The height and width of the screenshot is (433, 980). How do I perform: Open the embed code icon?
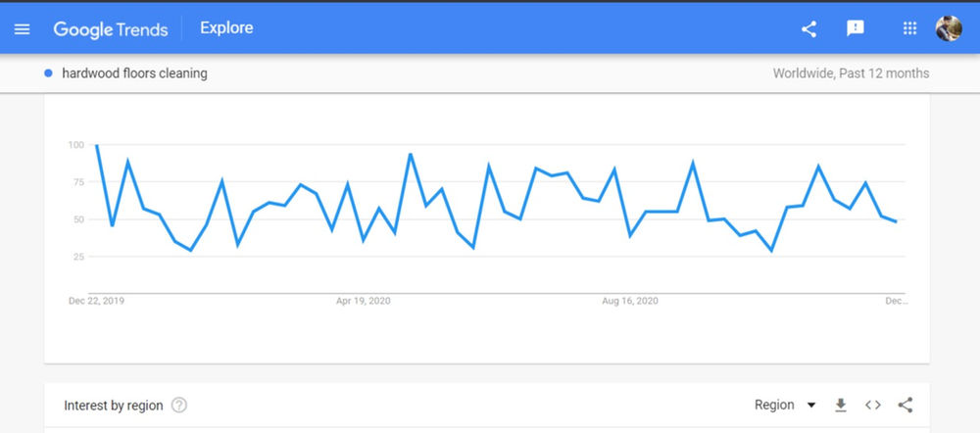pos(872,405)
